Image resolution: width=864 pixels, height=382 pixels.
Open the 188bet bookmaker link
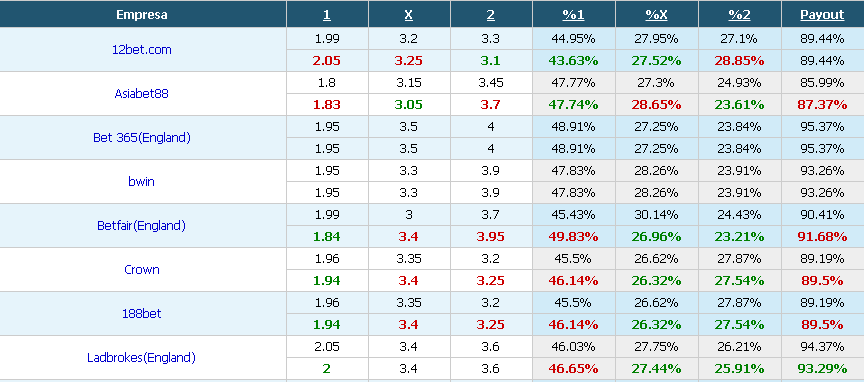tap(142, 314)
